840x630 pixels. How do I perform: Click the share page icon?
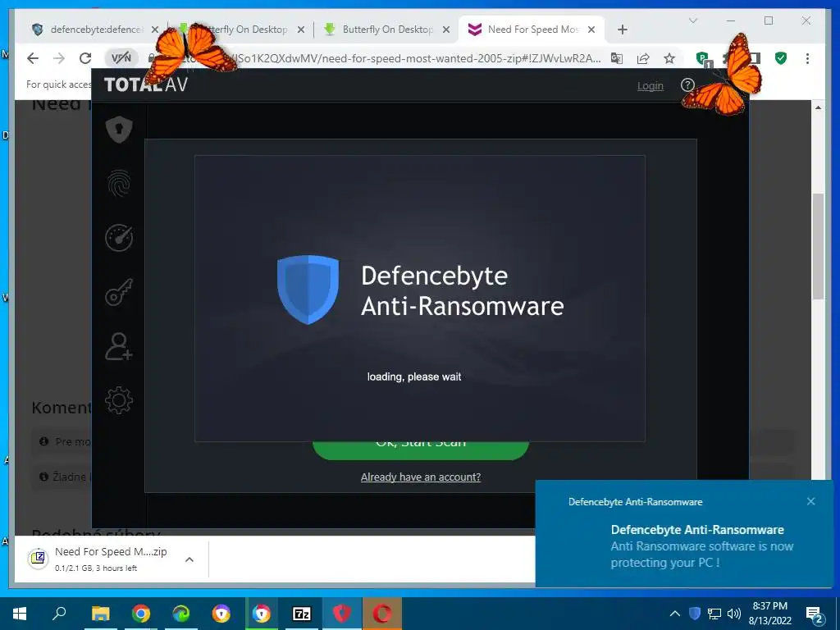click(643, 58)
